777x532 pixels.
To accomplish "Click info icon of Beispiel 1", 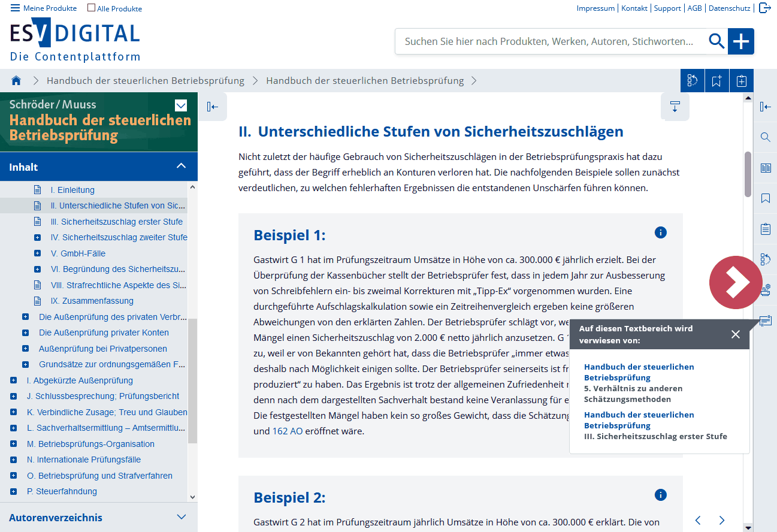I will point(661,232).
